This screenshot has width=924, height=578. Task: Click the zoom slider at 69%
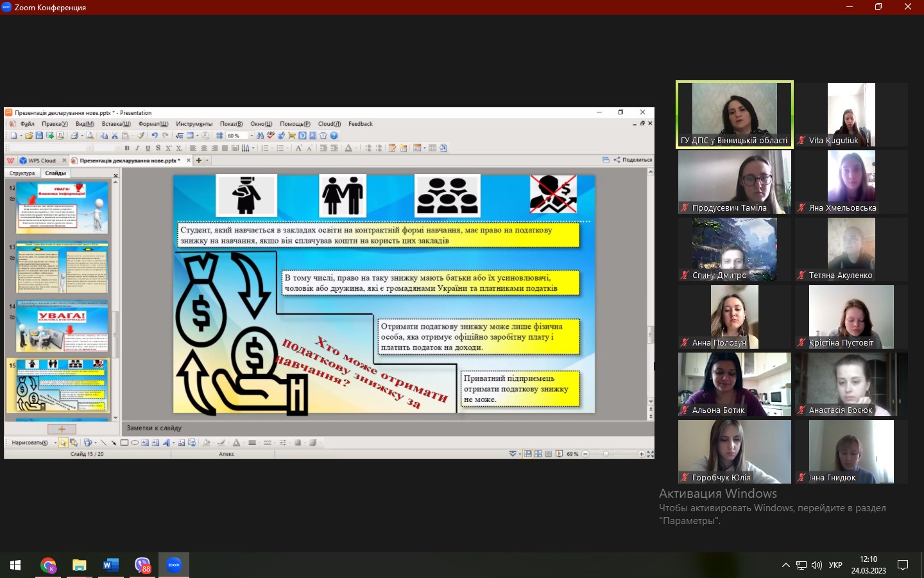click(606, 454)
